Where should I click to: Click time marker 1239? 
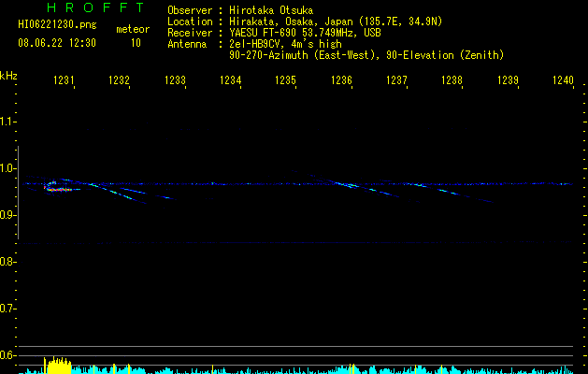coord(509,80)
